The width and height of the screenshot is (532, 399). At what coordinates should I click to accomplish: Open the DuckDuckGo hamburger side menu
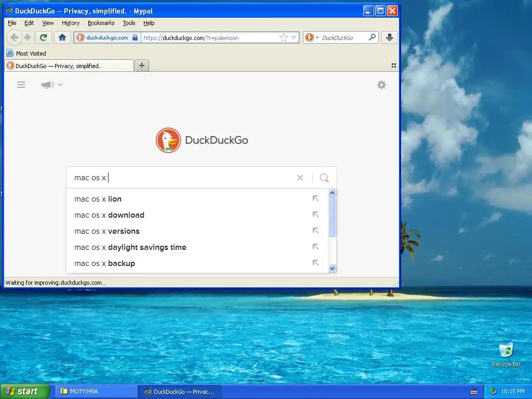click(21, 85)
